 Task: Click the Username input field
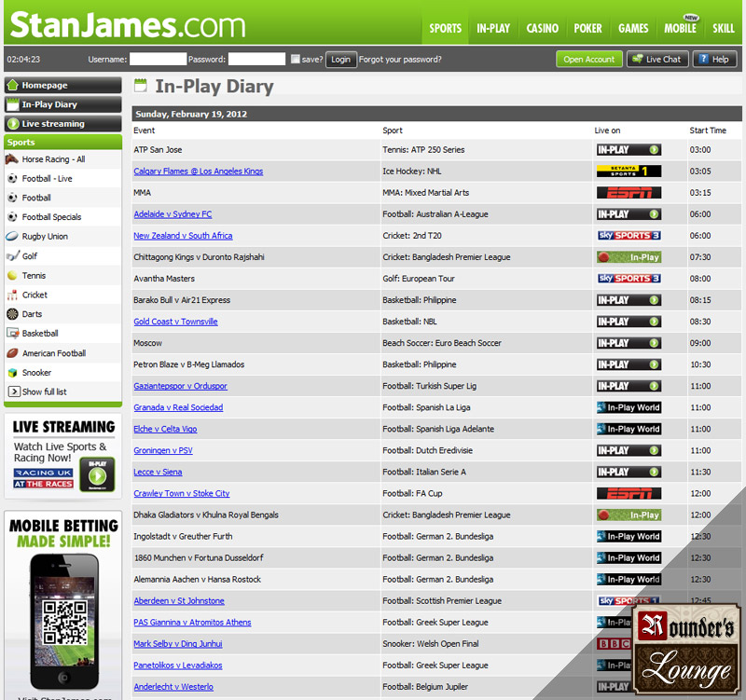click(158, 59)
